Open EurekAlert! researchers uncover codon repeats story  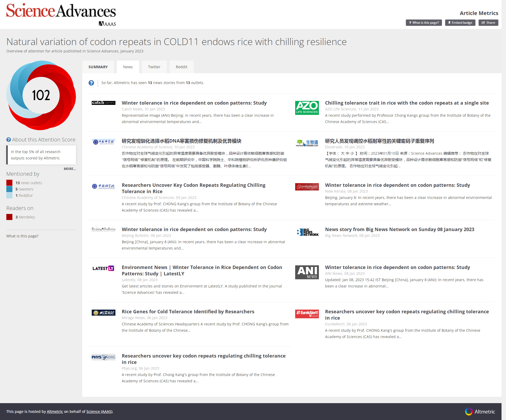point(407,315)
